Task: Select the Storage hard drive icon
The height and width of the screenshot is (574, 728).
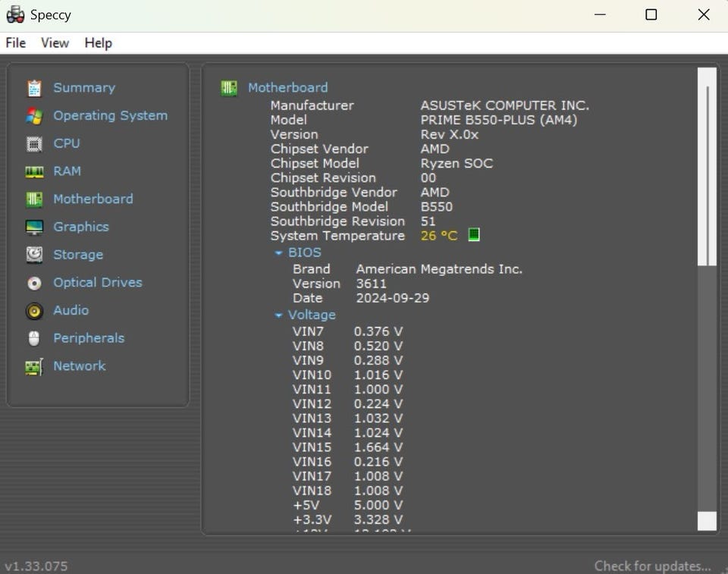Action: pyautogui.click(x=34, y=255)
